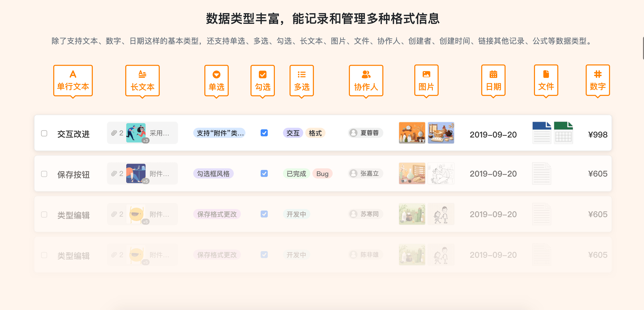
Task: Open the pottery image thumbnail in first row
Action: click(x=412, y=133)
